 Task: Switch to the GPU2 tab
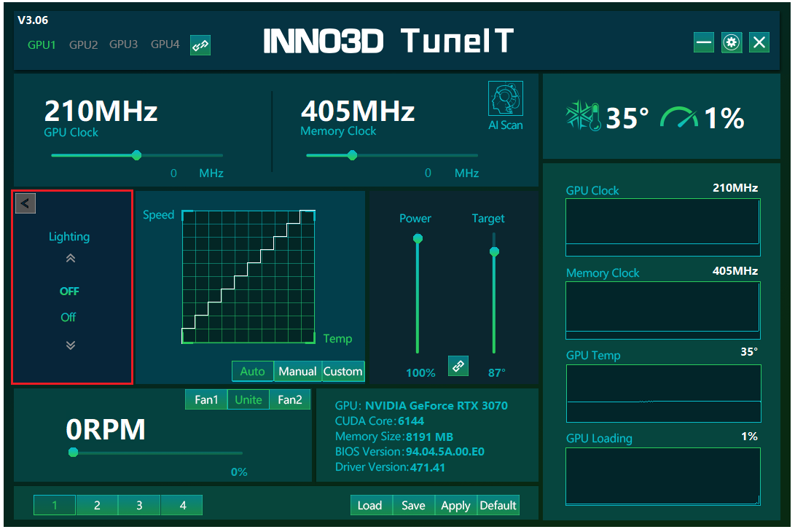click(x=83, y=44)
